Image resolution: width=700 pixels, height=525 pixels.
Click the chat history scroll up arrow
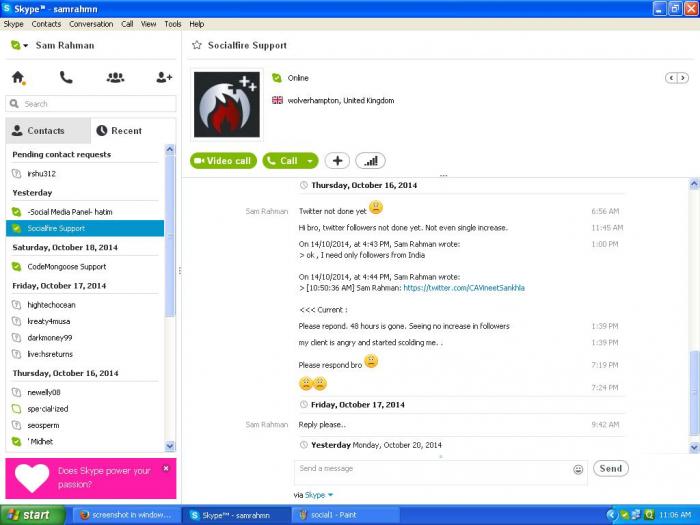pos(694,183)
